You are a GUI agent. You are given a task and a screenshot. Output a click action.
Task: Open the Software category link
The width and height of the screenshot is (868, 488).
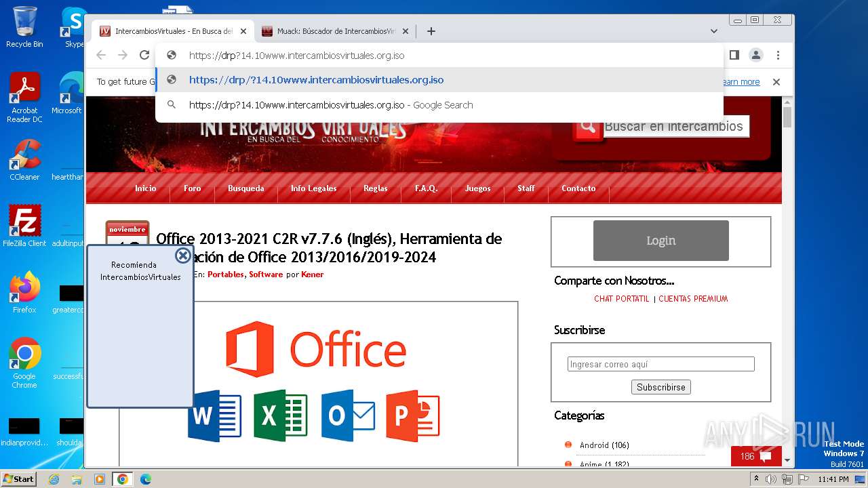(x=266, y=274)
